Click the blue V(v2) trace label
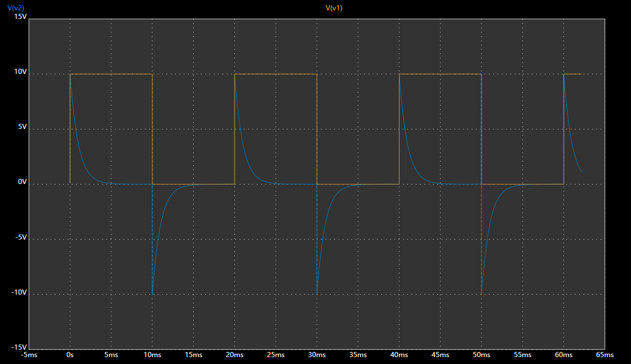 (16, 7)
